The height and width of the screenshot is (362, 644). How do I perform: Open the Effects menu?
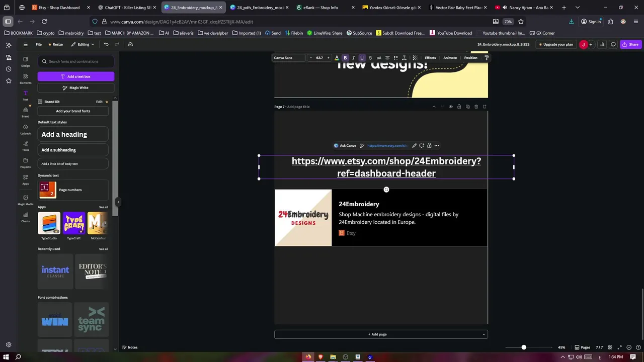430,58
